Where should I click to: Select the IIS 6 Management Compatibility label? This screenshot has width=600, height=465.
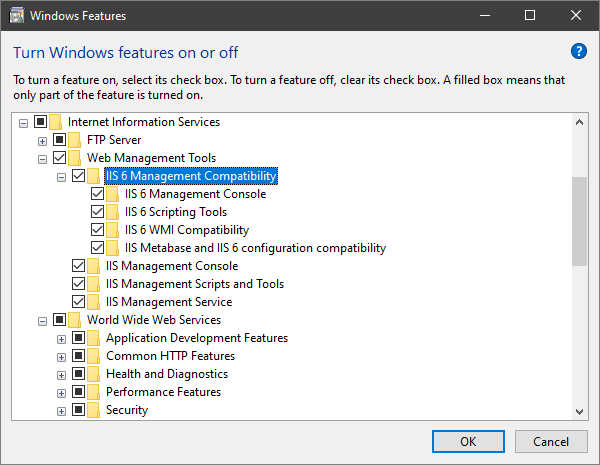191,176
